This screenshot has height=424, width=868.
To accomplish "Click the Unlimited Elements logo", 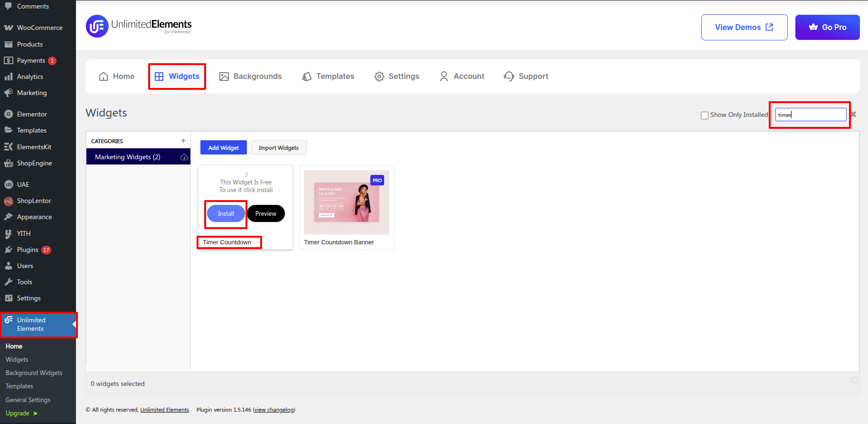I will [139, 26].
